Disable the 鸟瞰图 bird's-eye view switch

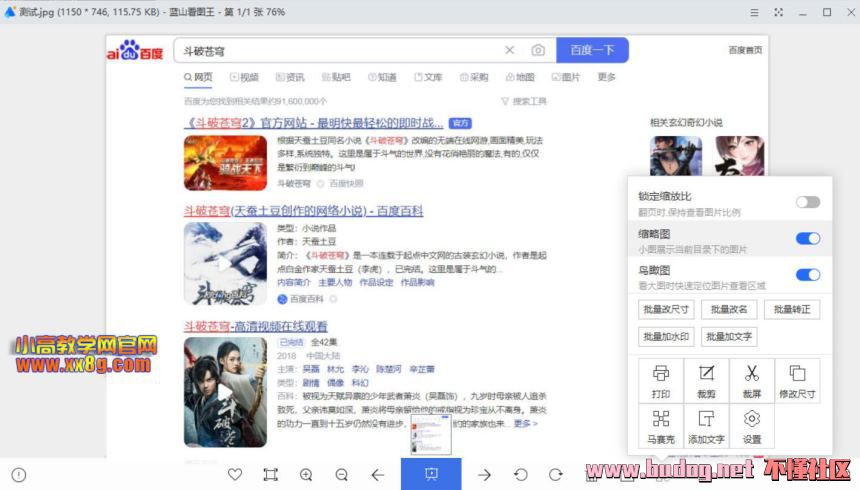tap(808, 274)
